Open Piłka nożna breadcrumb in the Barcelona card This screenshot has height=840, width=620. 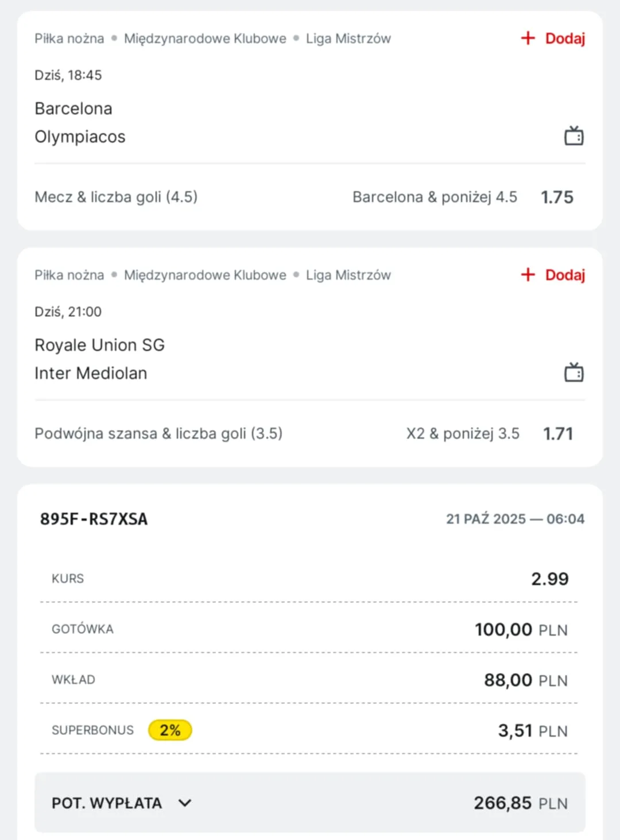[69, 38]
